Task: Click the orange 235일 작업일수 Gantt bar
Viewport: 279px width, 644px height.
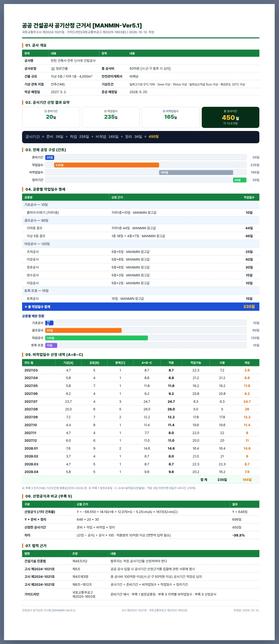Action: (107, 165)
